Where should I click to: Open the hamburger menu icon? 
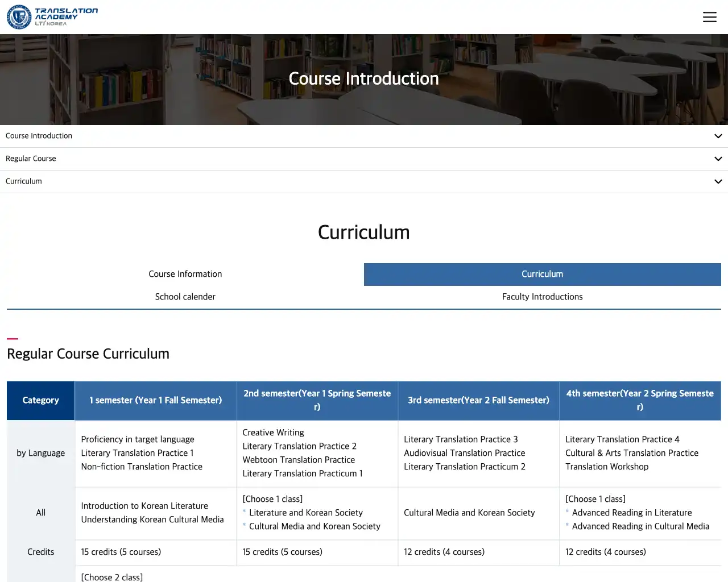(709, 17)
